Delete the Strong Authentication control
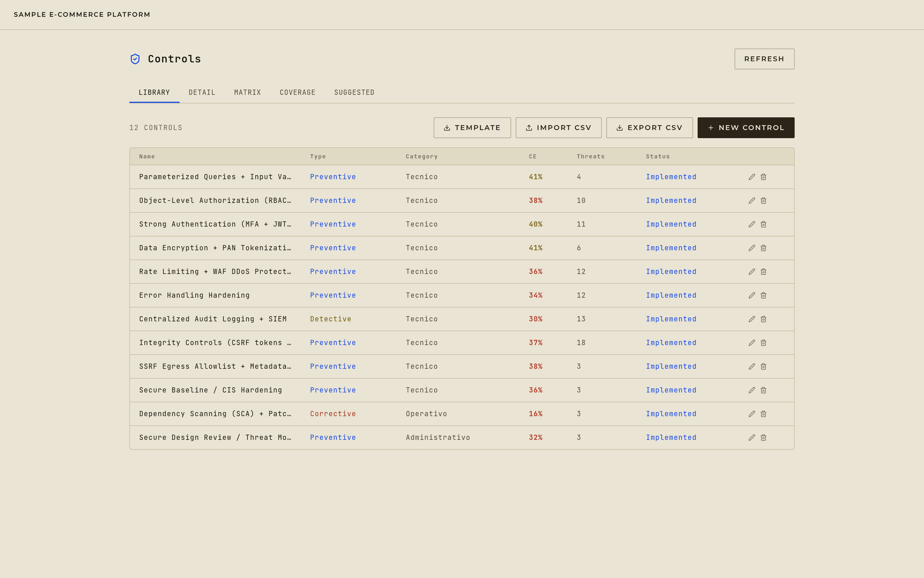The image size is (924, 578). click(763, 224)
